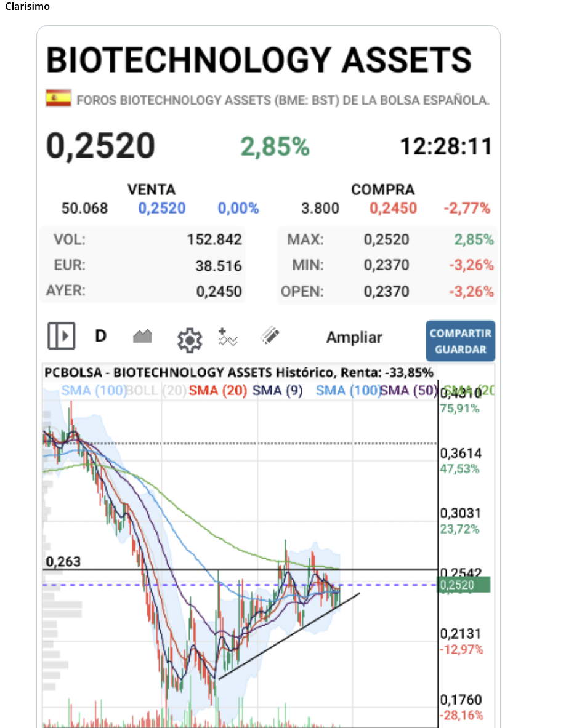Click the AYER value 0,2450

(x=219, y=292)
